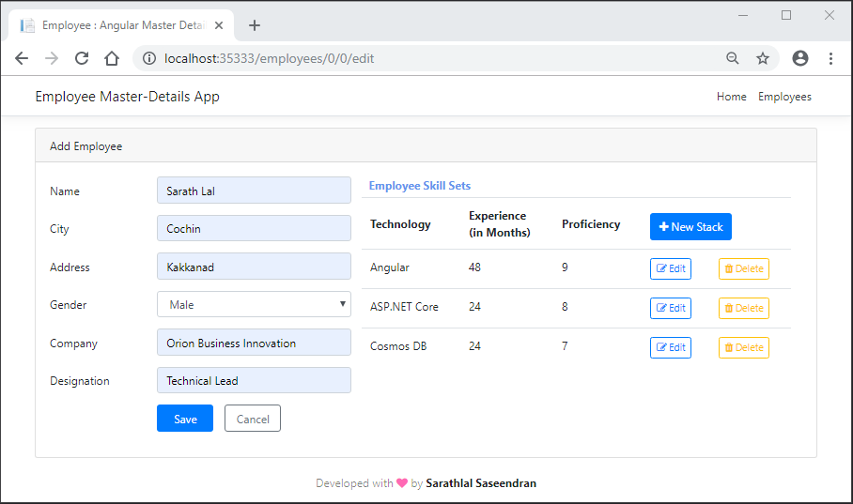Click the proficiency value 9
853x504 pixels.
565,267
